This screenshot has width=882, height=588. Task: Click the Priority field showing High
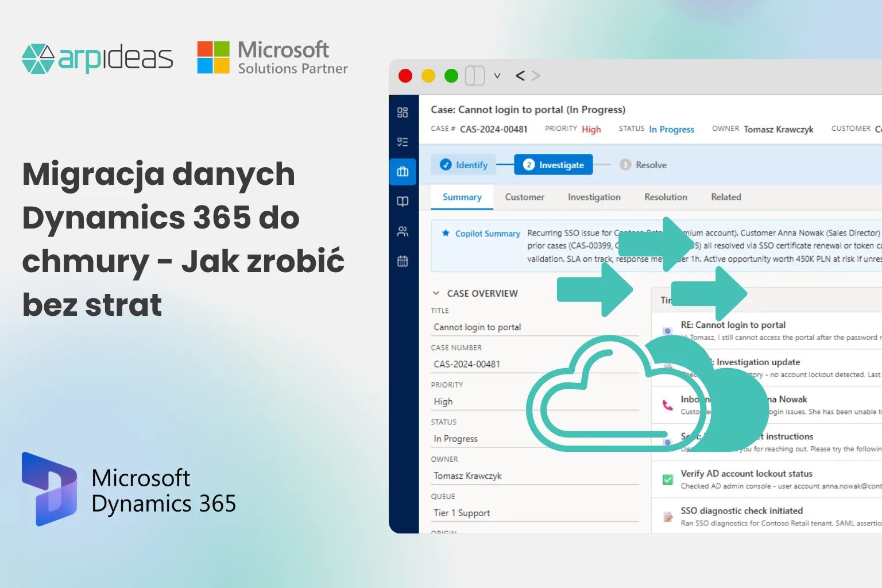[x=535, y=401]
